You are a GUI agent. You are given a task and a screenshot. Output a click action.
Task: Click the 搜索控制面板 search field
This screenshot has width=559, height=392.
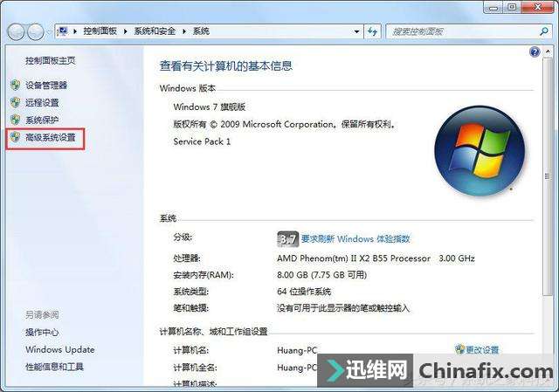pos(462,31)
